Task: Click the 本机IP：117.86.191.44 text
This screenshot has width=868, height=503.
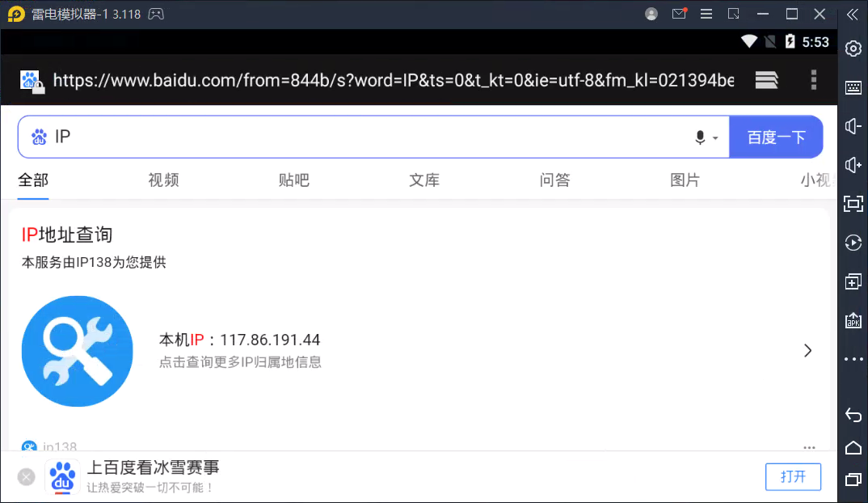Action: click(x=240, y=340)
